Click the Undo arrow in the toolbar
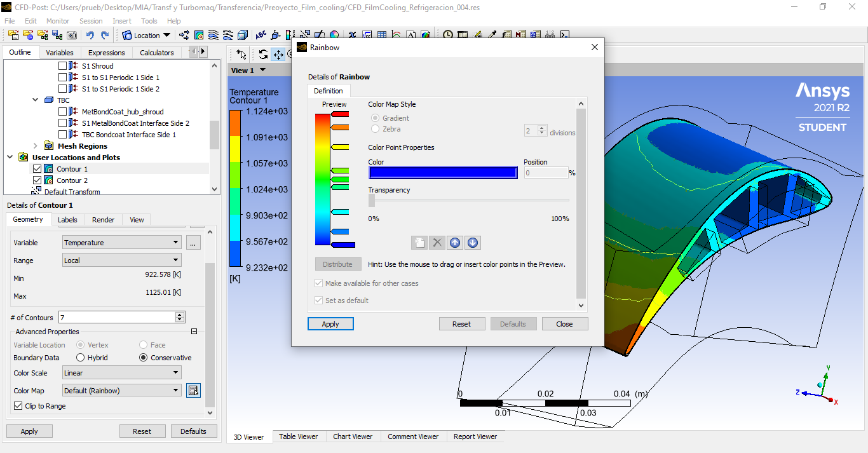 (x=90, y=35)
